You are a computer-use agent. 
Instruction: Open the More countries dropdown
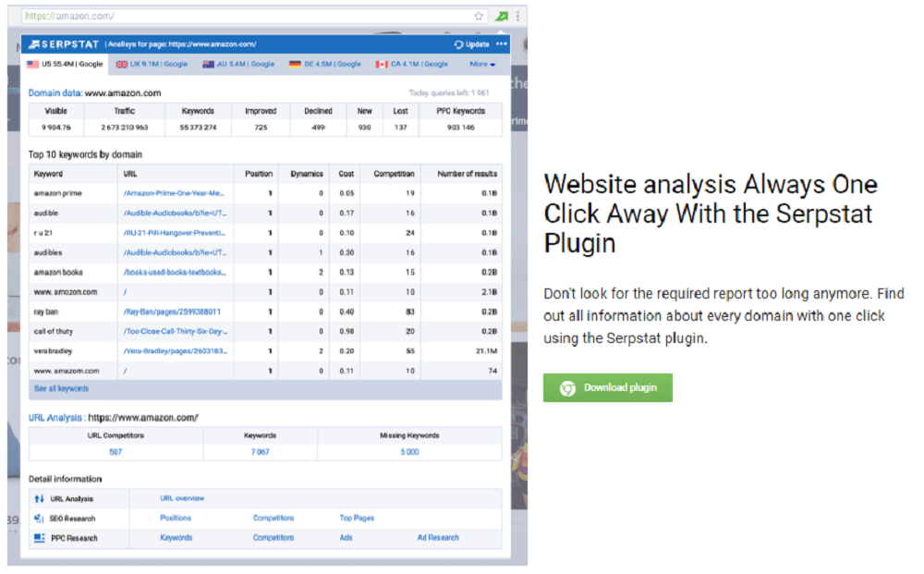pos(481,64)
